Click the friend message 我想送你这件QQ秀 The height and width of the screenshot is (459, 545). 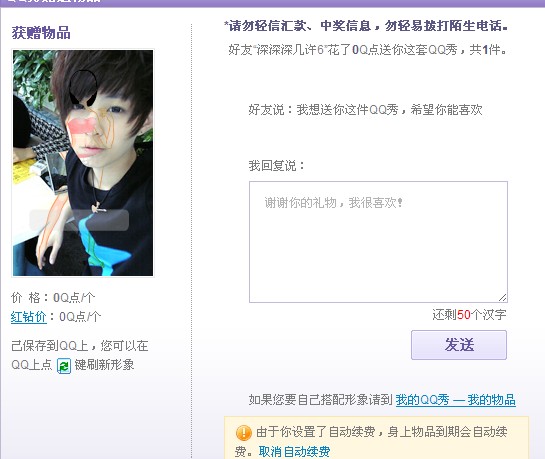click(365, 110)
